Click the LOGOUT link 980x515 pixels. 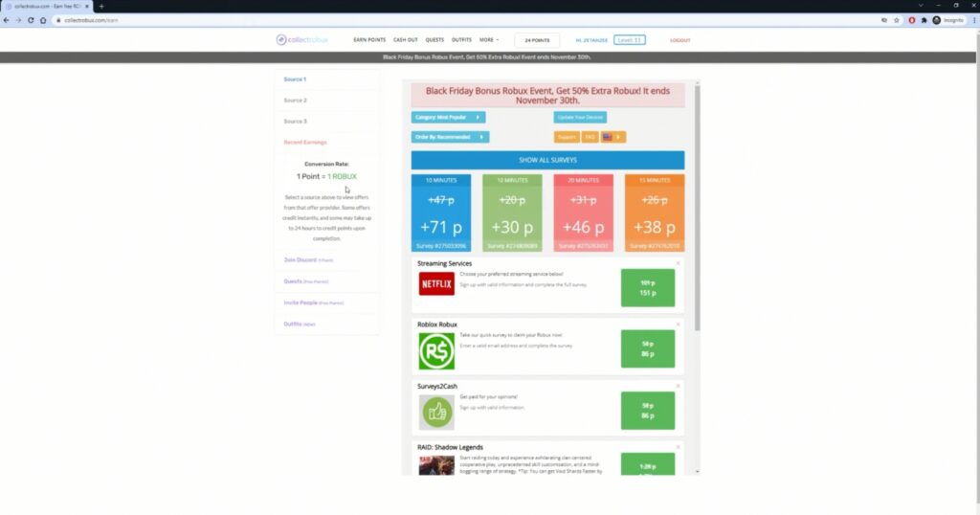tap(680, 40)
